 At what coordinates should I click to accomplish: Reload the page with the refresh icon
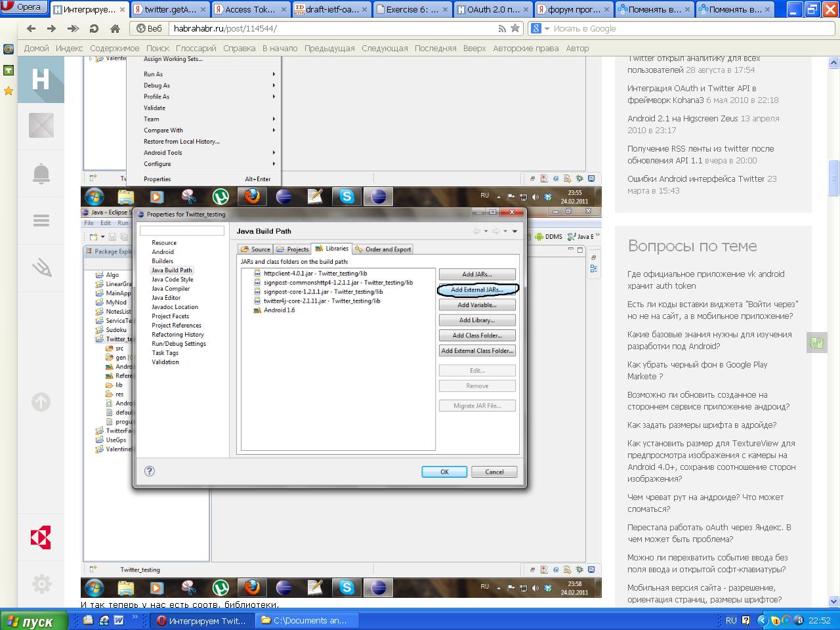[94, 29]
